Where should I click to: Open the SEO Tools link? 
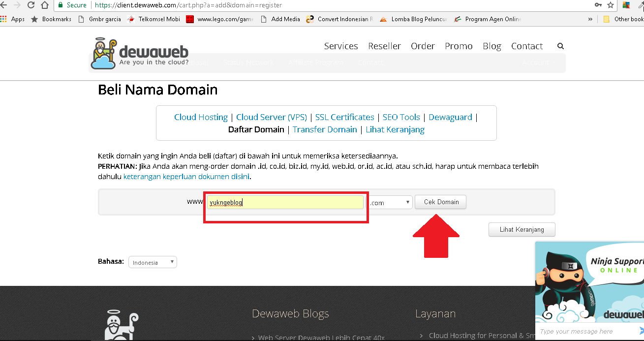coord(401,117)
